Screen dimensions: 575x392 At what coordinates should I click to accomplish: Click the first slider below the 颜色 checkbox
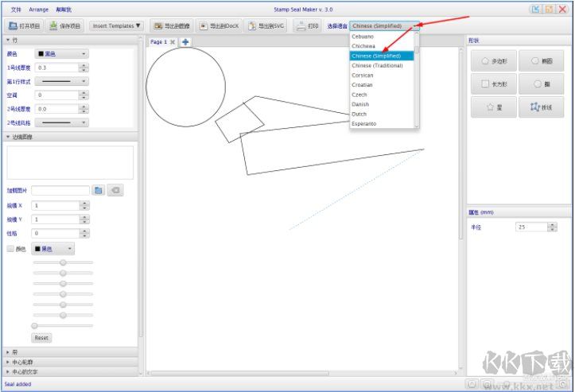click(x=62, y=262)
